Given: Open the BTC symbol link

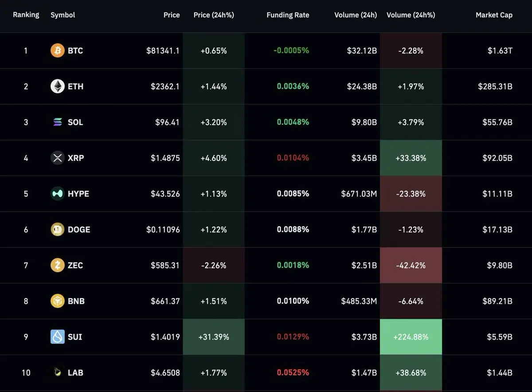Looking at the screenshot, I should 75,51.
